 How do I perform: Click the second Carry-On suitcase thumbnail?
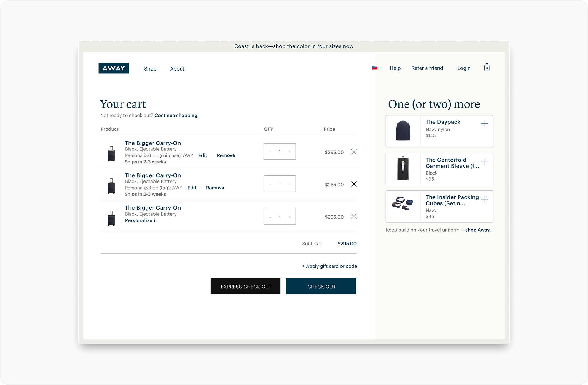[x=111, y=186]
